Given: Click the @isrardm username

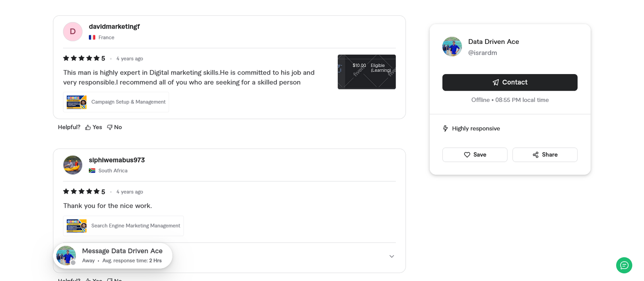Looking at the screenshot, I should tap(483, 52).
